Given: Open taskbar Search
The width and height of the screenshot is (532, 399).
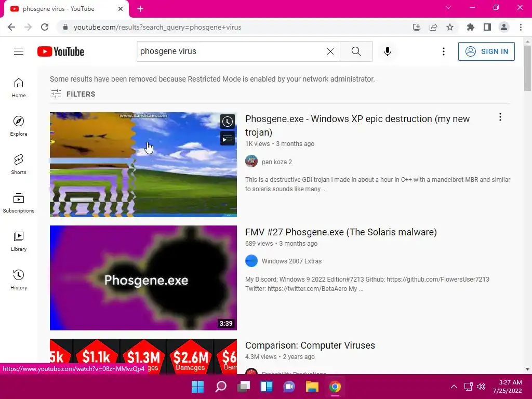Looking at the screenshot, I should [221, 387].
